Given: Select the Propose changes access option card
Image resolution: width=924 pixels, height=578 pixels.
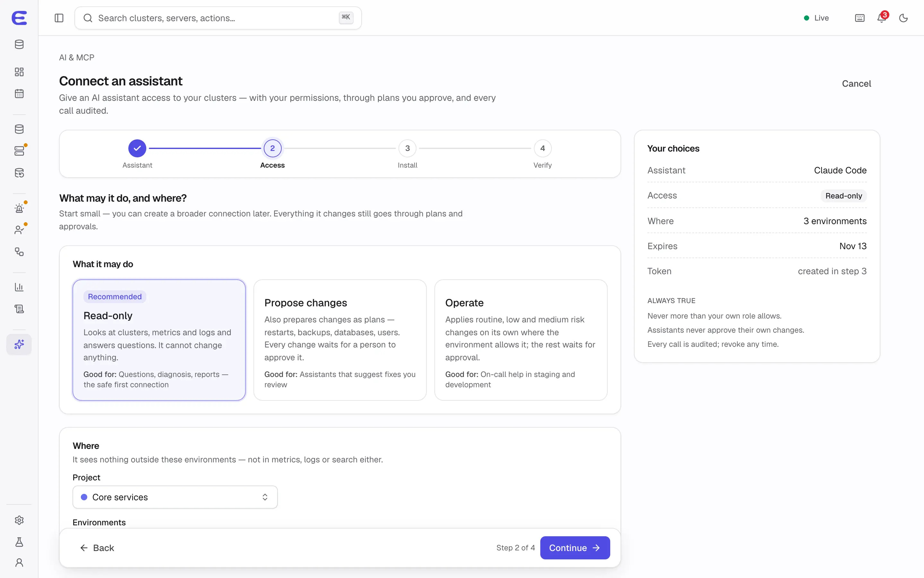Looking at the screenshot, I should pos(340,340).
